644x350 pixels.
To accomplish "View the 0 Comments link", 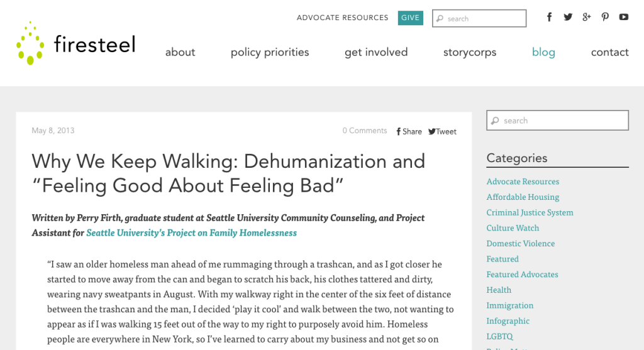I will click(365, 131).
